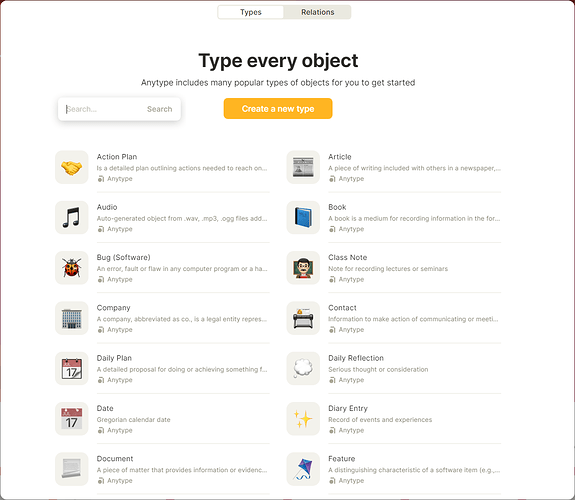
Task: Choose the Daily Plan calendar icon
Action: [x=72, y=368]
